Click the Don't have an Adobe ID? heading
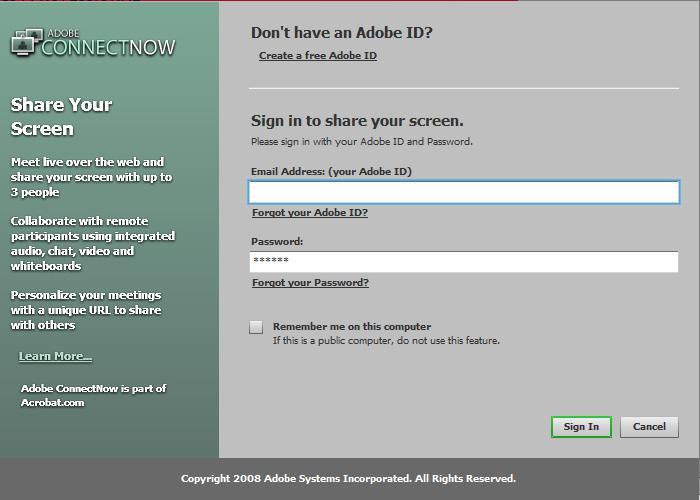This screenshot has width=700, height=500. coord(341,33)
